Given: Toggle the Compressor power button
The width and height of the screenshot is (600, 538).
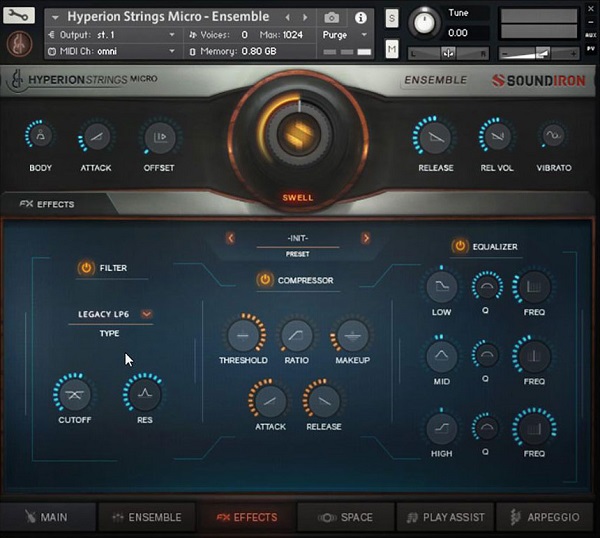Looking at the screenshot, I should pos(264,280).
